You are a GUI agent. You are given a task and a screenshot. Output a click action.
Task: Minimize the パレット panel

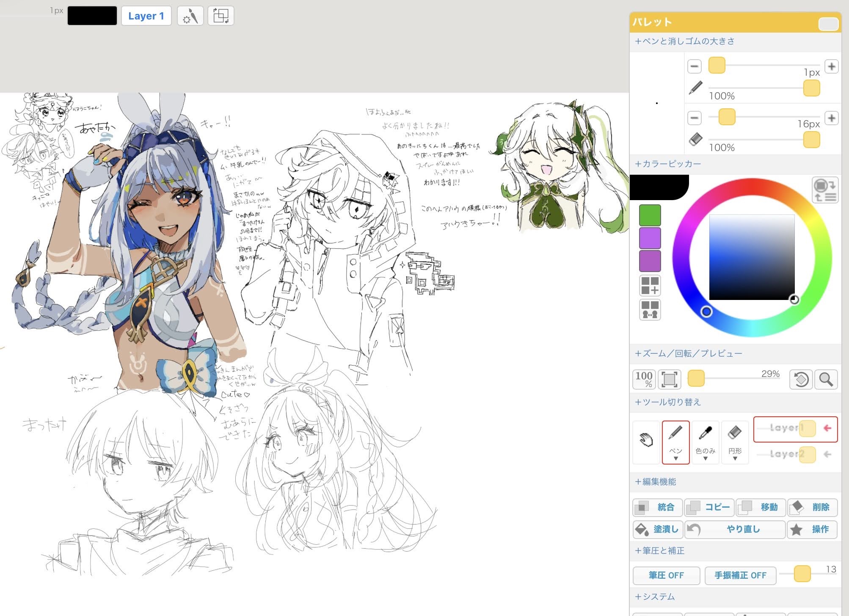coord(828,24)
